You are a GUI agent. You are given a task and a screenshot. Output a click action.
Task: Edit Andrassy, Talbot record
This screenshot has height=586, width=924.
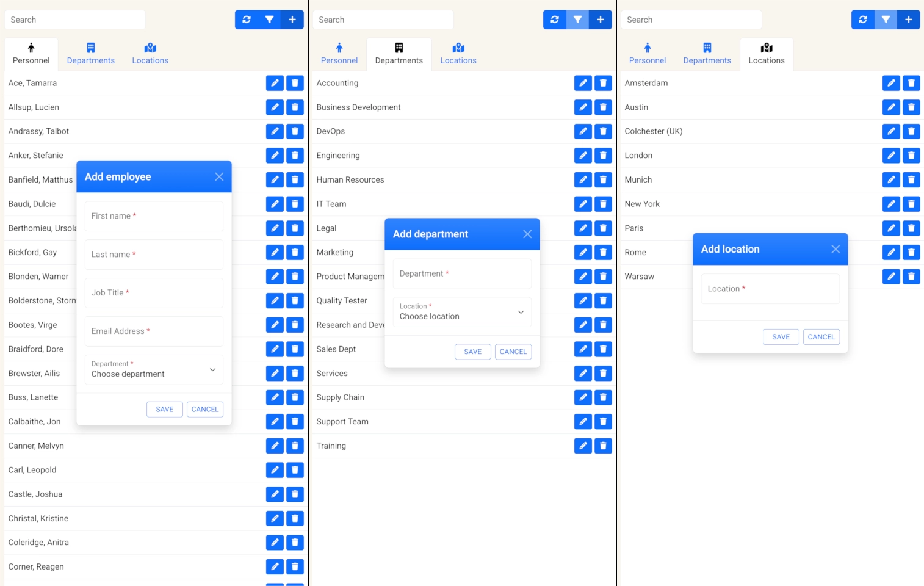pos(275,131)
